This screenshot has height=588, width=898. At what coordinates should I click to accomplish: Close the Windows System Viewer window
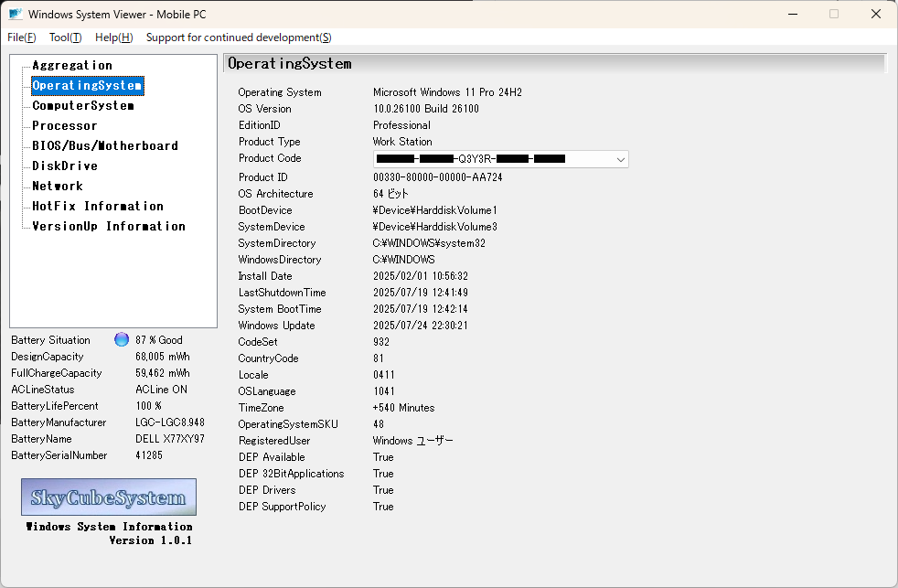click(876, 14)
